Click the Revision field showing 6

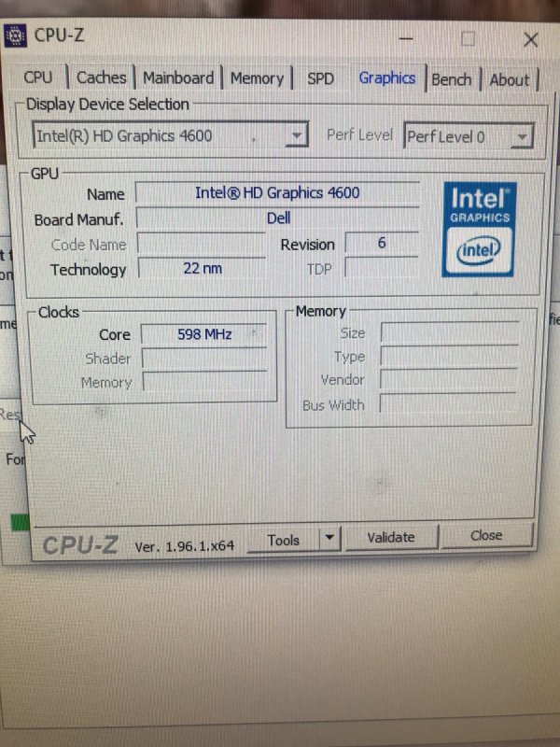(382, 244)
